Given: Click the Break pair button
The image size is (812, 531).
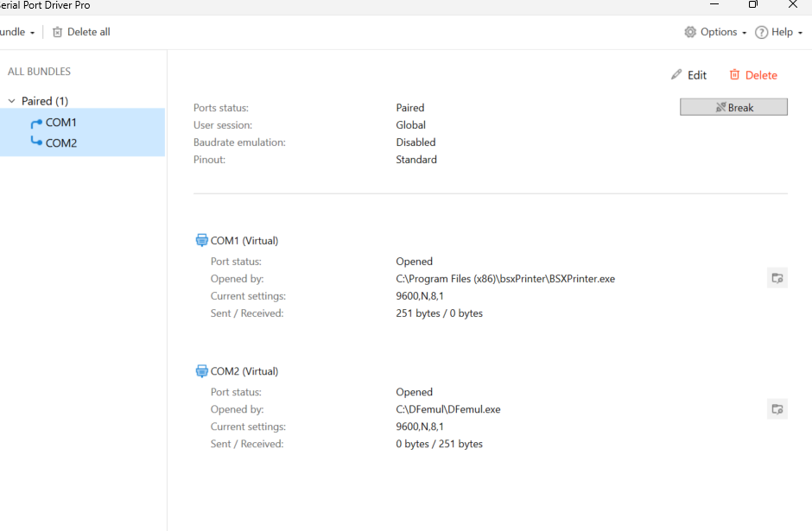Looking at the screenshot, I should coord(733,107).
